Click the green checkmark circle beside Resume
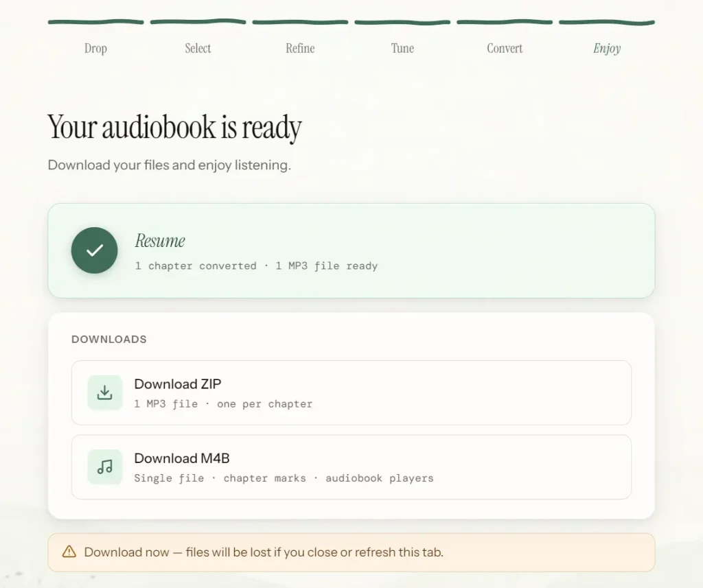Screen dimensions: 703x588 tap(95, 250)
